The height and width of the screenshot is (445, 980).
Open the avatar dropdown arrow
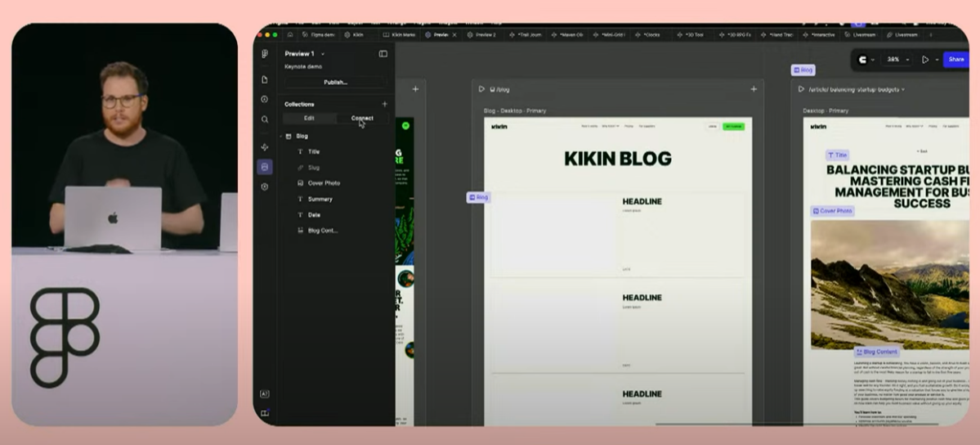872,60
